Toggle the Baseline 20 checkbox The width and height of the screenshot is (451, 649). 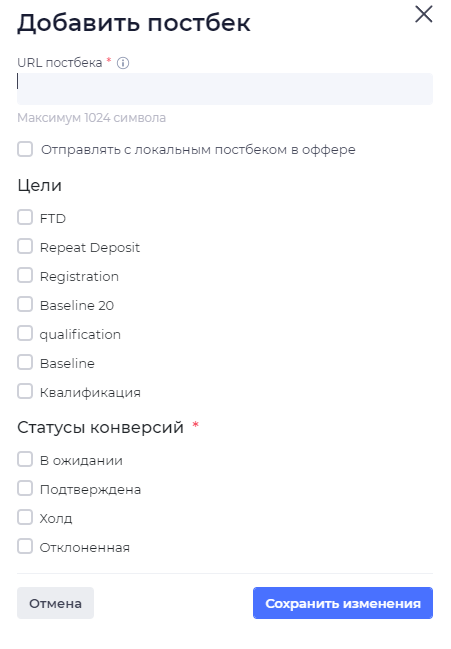[x=25, y=304]
